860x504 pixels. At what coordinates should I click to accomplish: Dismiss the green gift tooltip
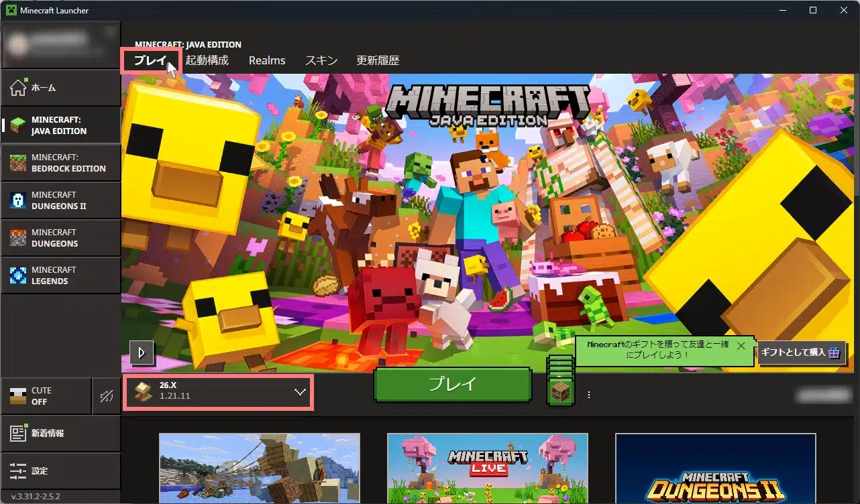tap(741, 346)
